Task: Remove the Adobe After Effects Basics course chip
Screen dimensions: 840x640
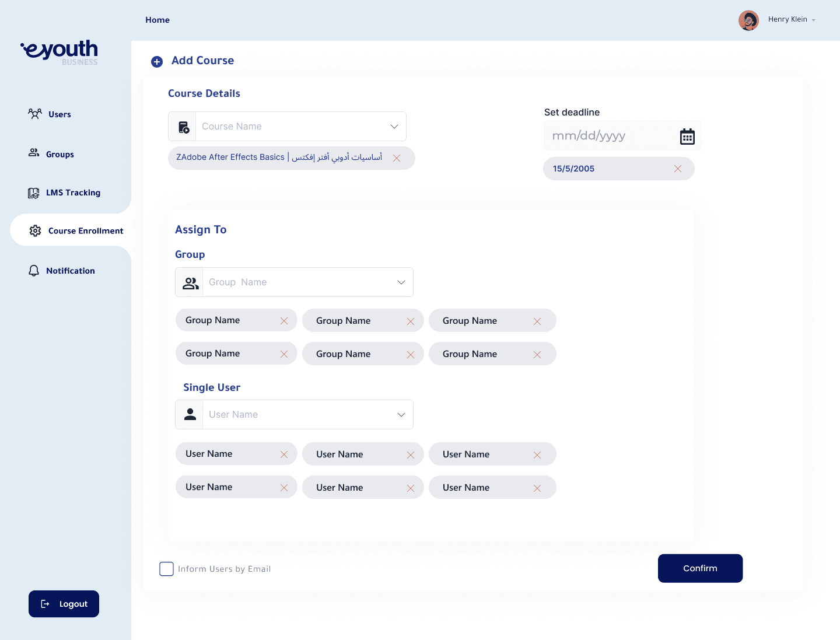Action: (397, 158)
